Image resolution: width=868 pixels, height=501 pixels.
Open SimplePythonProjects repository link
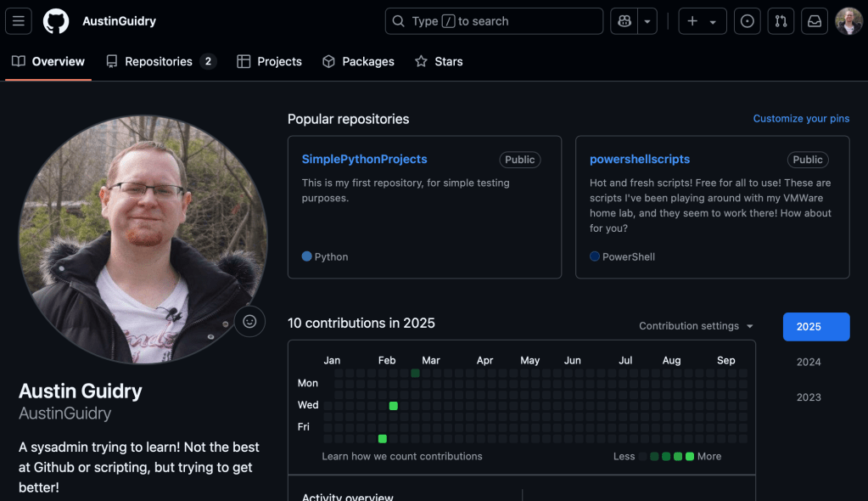coord(364,159)
